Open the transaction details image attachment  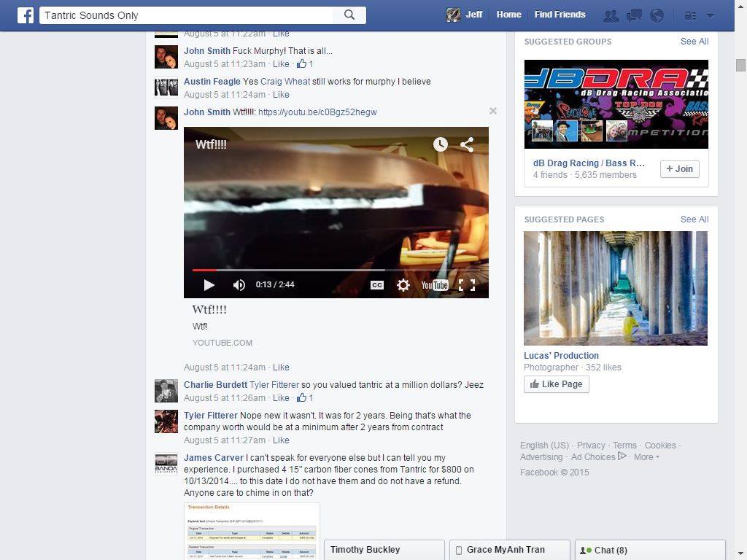point(252,531)
